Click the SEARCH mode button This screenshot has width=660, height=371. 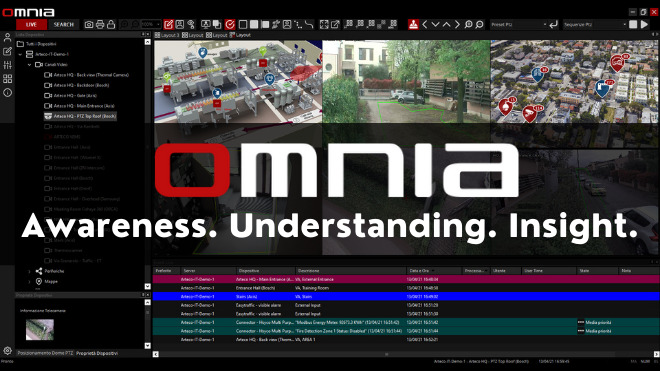pos(64,24)
